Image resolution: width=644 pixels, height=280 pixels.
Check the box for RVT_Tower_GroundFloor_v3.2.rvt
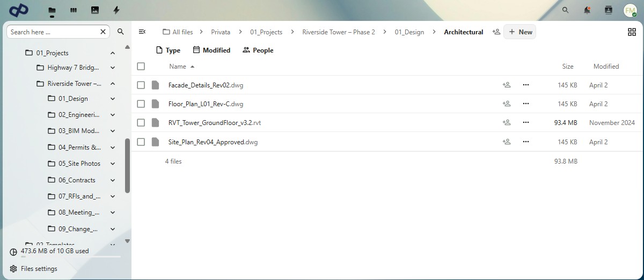[x=141, y=122]
